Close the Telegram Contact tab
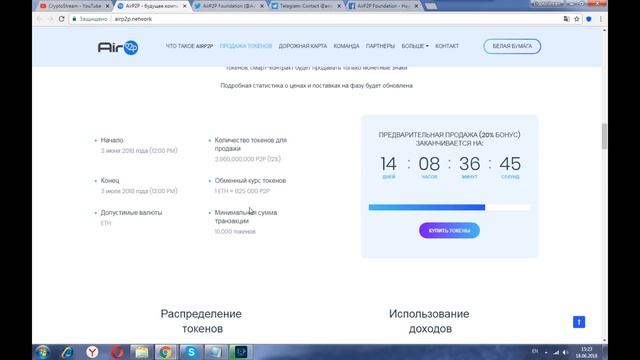Viewport: 640px width, 360px height. tap(339, 6)
